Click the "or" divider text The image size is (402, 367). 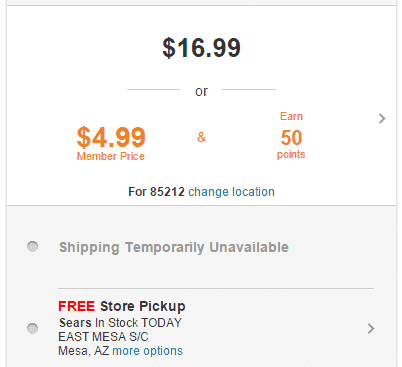tap(201, 91)
